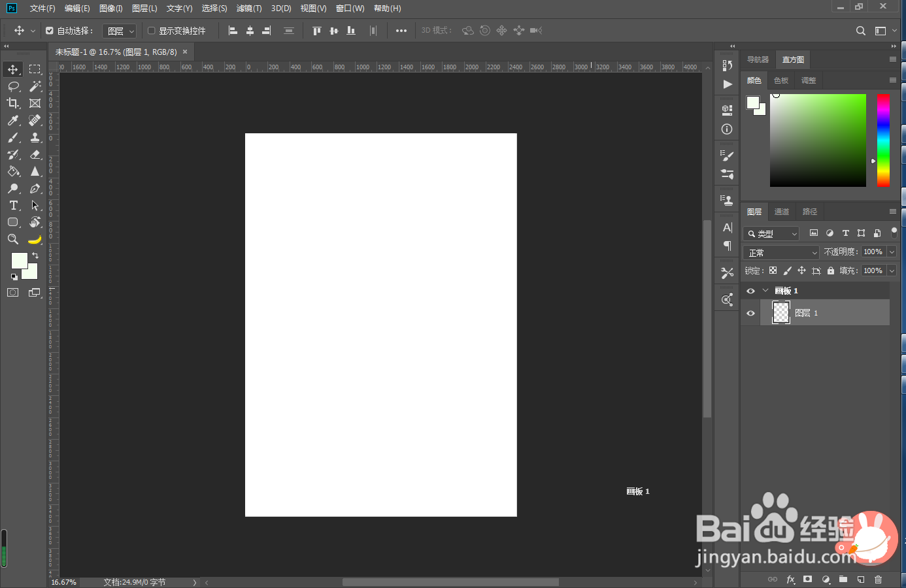906x588 pixels.
Task: Reset default foreground and background colors
Action: click(x=14, y=277)
